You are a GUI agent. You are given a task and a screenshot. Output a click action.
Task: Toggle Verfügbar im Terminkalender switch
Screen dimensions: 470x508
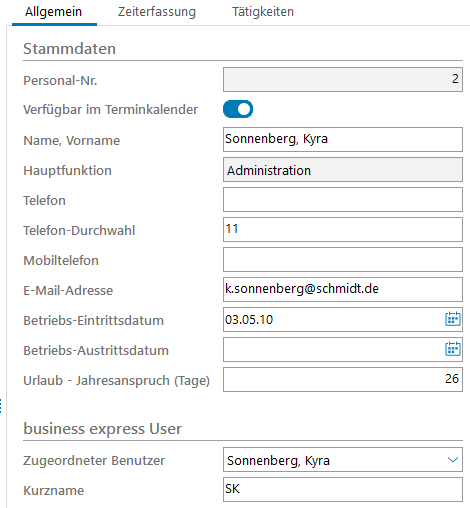(x=238, y=109)
